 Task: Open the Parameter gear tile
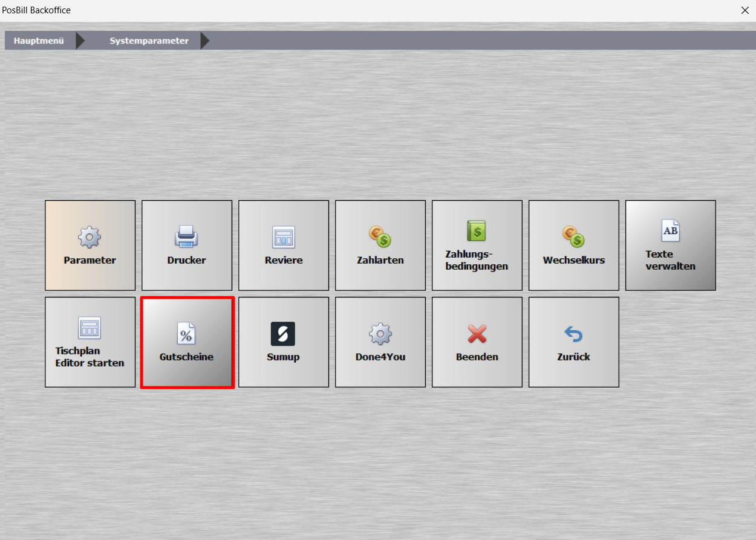90,246
